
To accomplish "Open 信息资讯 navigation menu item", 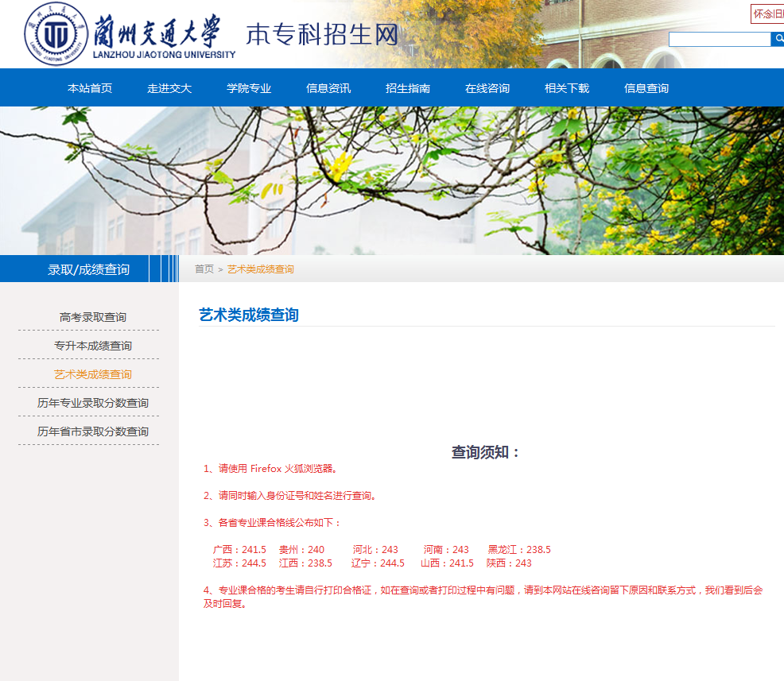I will click(328, 88).
